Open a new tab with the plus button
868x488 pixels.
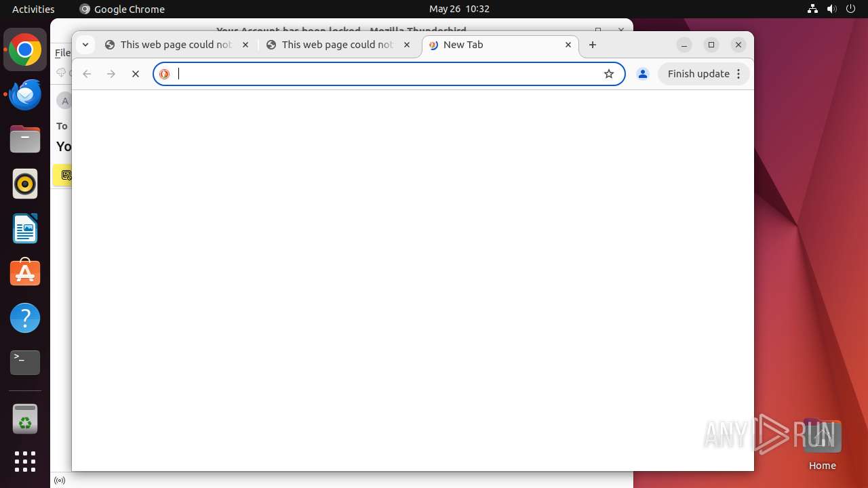pyautogui.click(x=593, y=45)
